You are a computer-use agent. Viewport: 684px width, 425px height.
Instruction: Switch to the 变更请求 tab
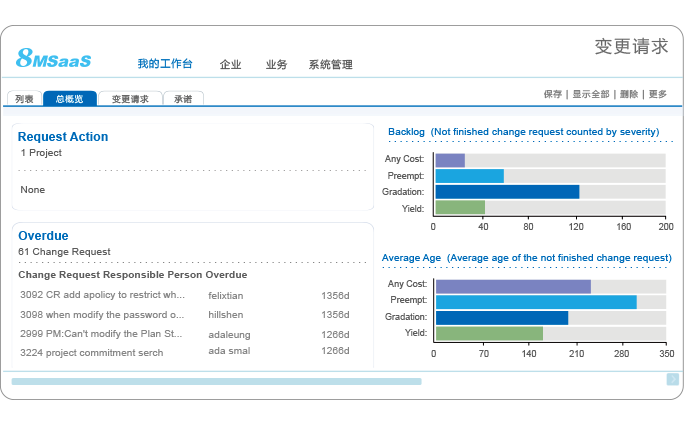[130, 99]
